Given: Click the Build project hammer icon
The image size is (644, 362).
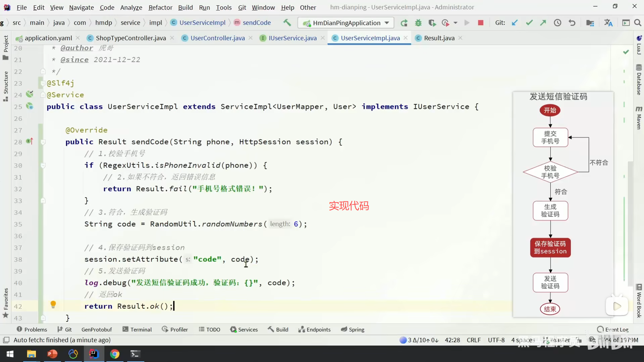Looking at the screenshot, I should tap(287, 22).
